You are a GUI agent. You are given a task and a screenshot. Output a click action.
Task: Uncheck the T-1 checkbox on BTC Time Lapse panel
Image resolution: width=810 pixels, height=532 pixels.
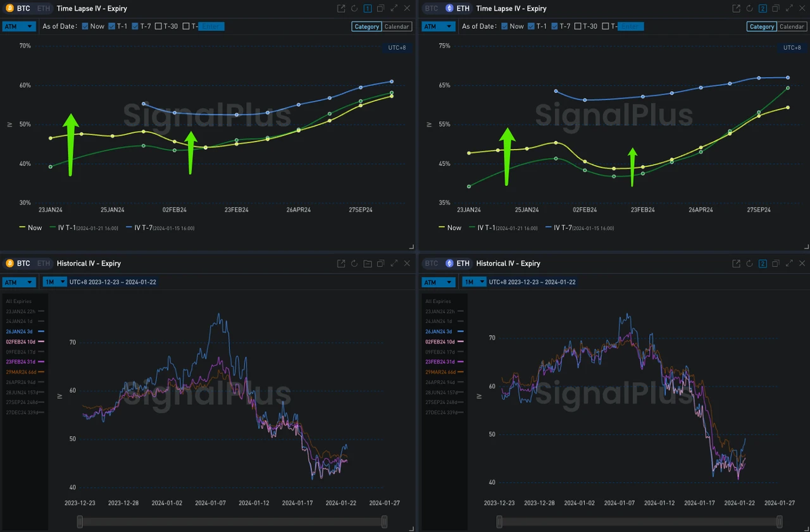click(111, 26)
